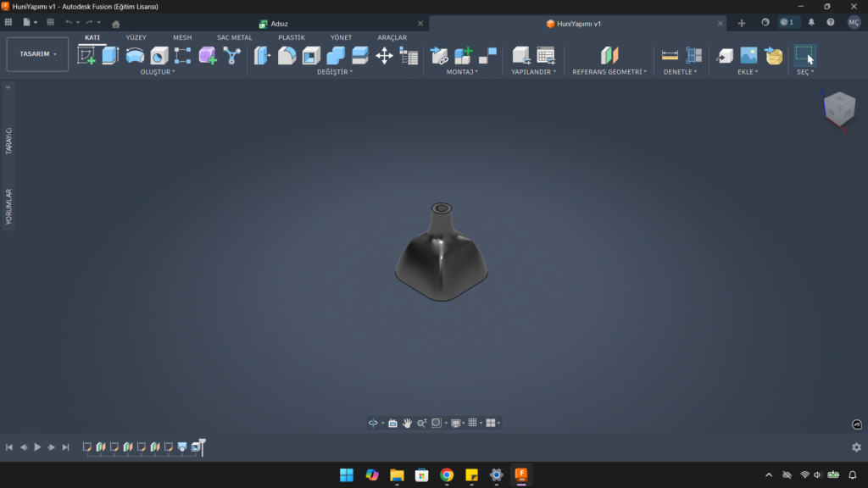Pick the Pan hand tool

coord(407,423)
